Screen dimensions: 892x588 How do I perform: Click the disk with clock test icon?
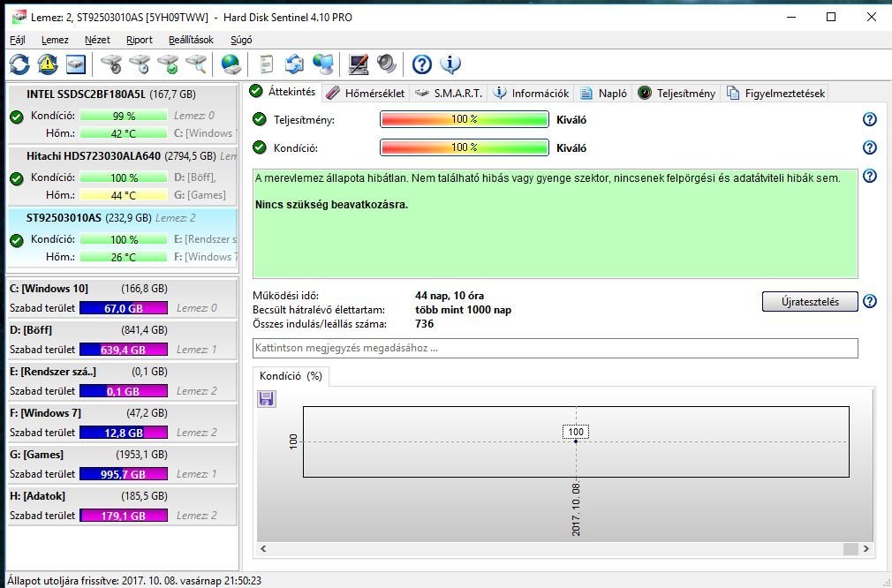point(140,64)
